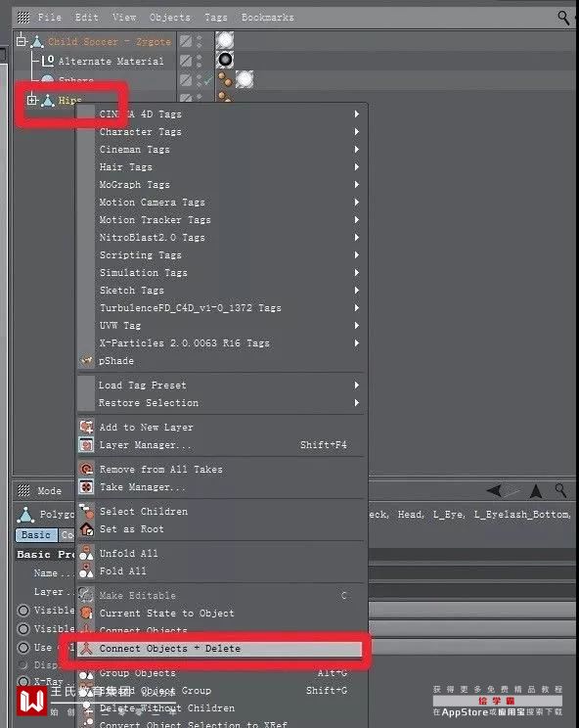Click the Child Soccer polygon object icon
This screenshot has width=579, height=728.
click(37, 42)
